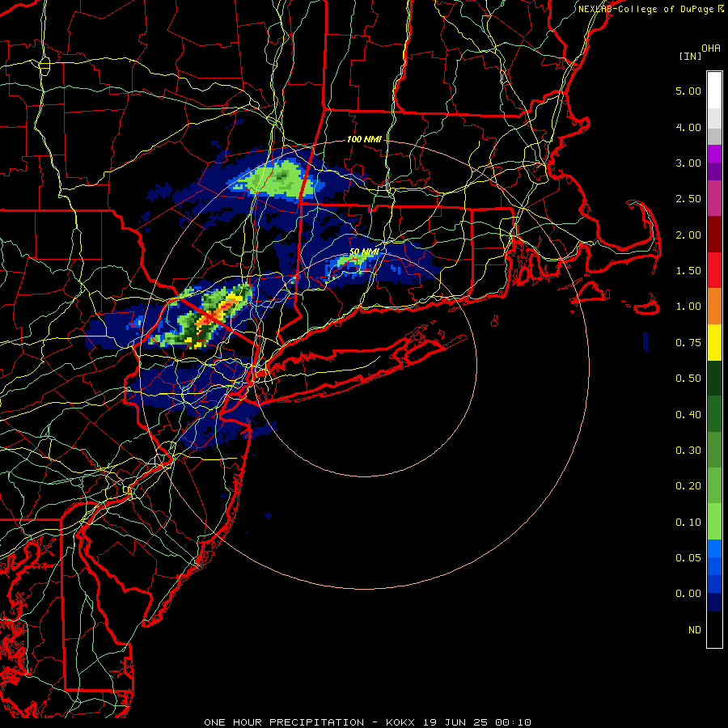Screen dimensions: 728x728
Task: Pick the light green swatch near 0.10
Action: tap(714, 522)
